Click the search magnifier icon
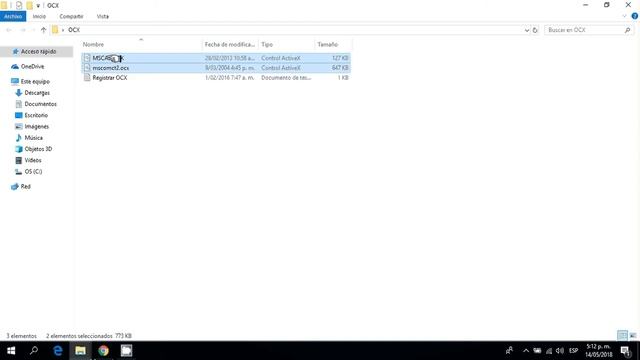 [627, 30]
